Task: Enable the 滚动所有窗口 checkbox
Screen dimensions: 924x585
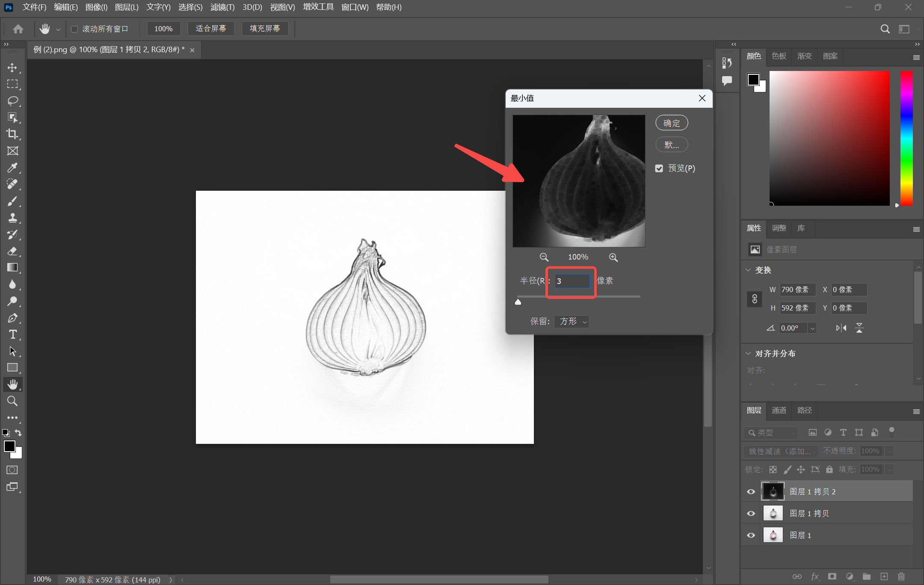Action: (x=74, y=29)
